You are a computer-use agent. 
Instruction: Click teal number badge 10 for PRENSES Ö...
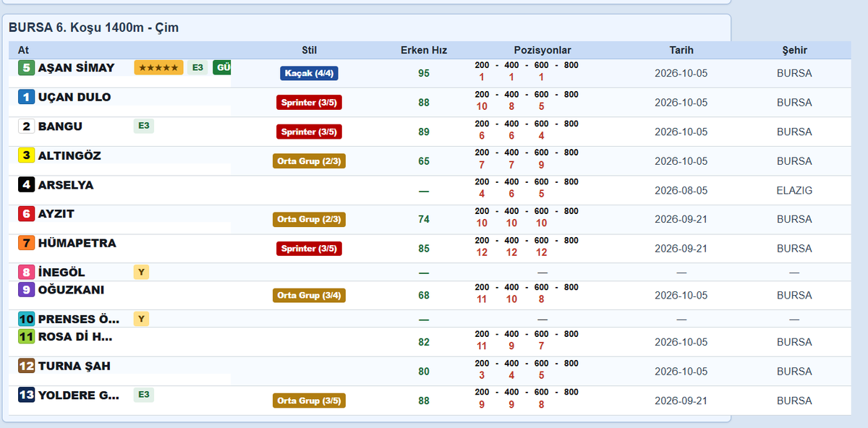(27, 319)
